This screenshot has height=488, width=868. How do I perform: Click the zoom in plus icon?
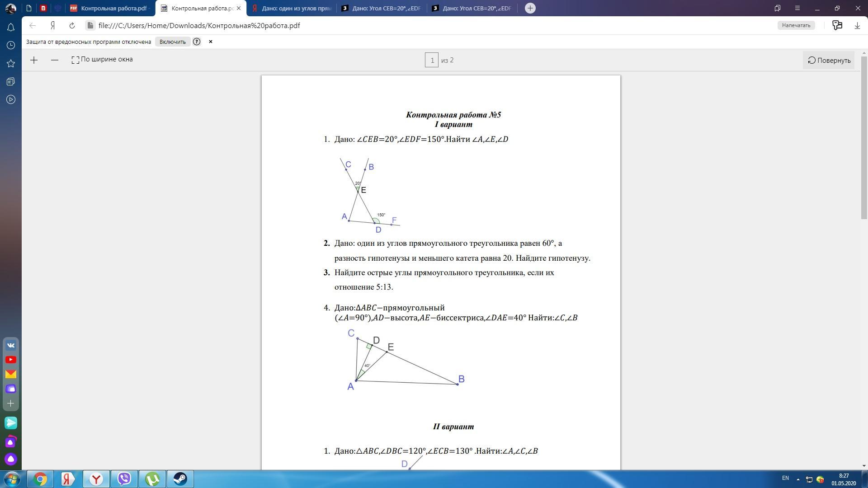coord(34,60)
